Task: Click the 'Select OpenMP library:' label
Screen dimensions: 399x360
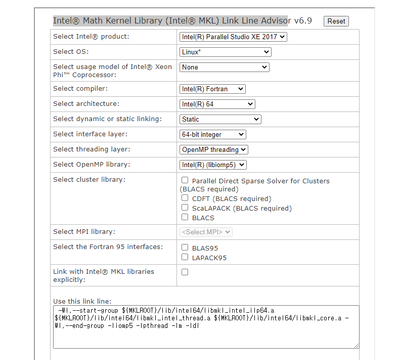Action: pyautogui.click(x=92, y=164)
